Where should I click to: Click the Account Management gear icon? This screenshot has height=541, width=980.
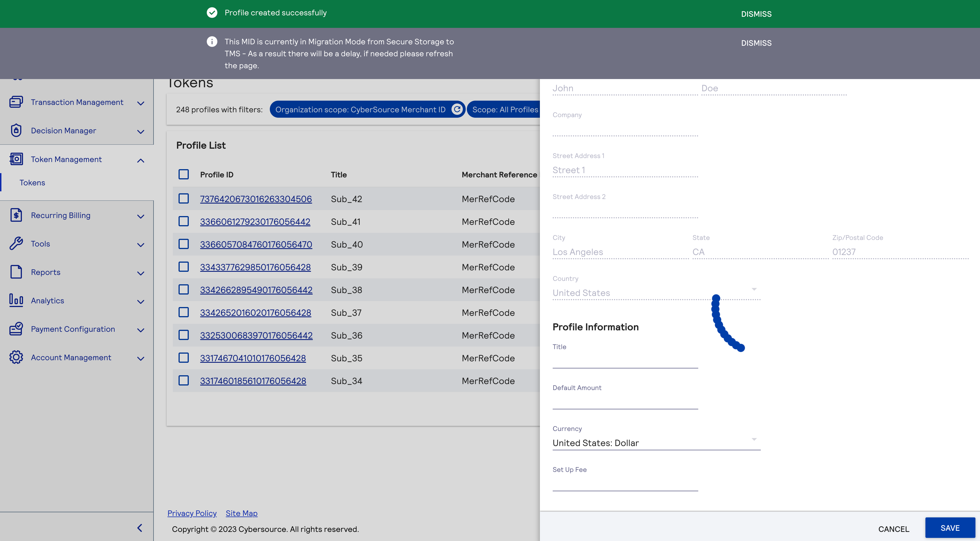pyautogui.click(x=16, y=357)
